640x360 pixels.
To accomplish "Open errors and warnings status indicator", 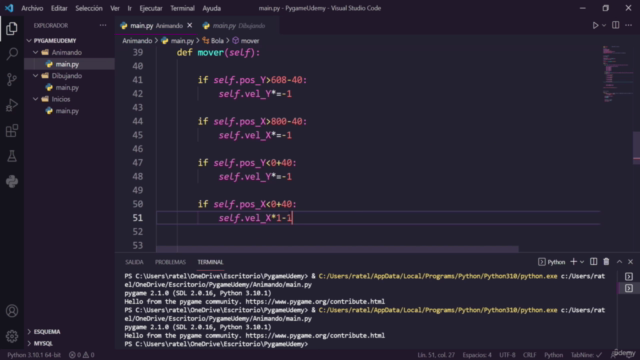I will pos(82,355).
